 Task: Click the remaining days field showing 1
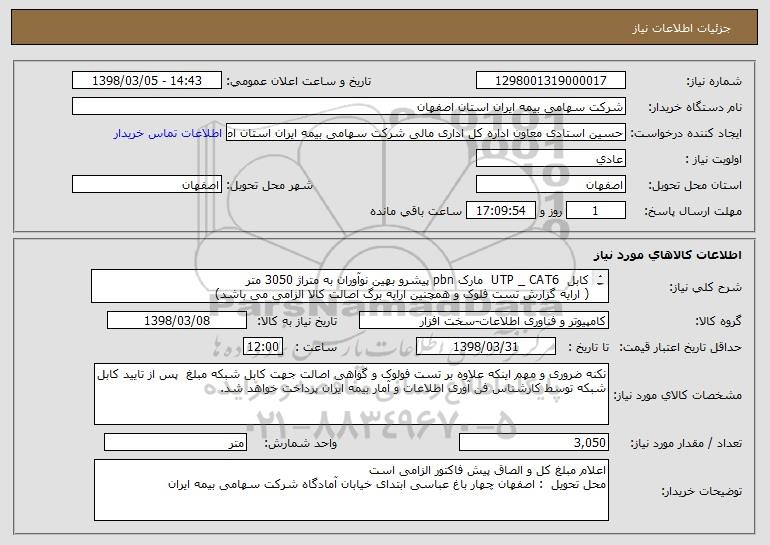596,211
